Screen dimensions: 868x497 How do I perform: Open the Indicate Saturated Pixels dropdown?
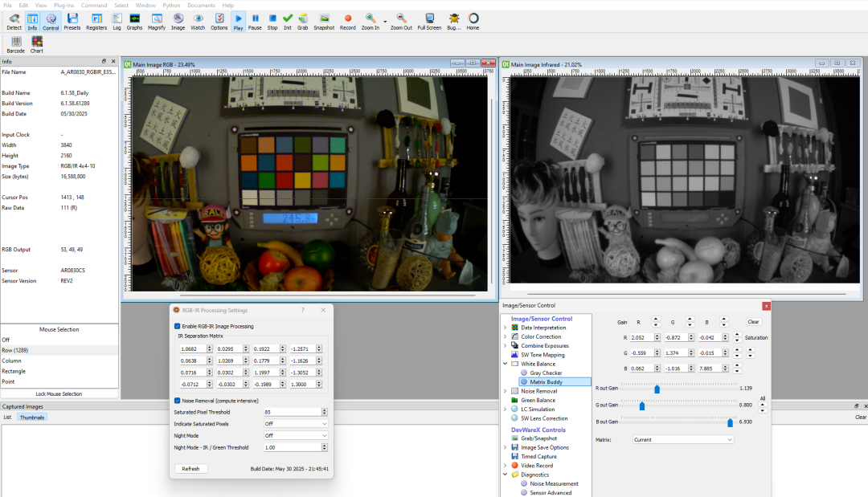(296, 423)
